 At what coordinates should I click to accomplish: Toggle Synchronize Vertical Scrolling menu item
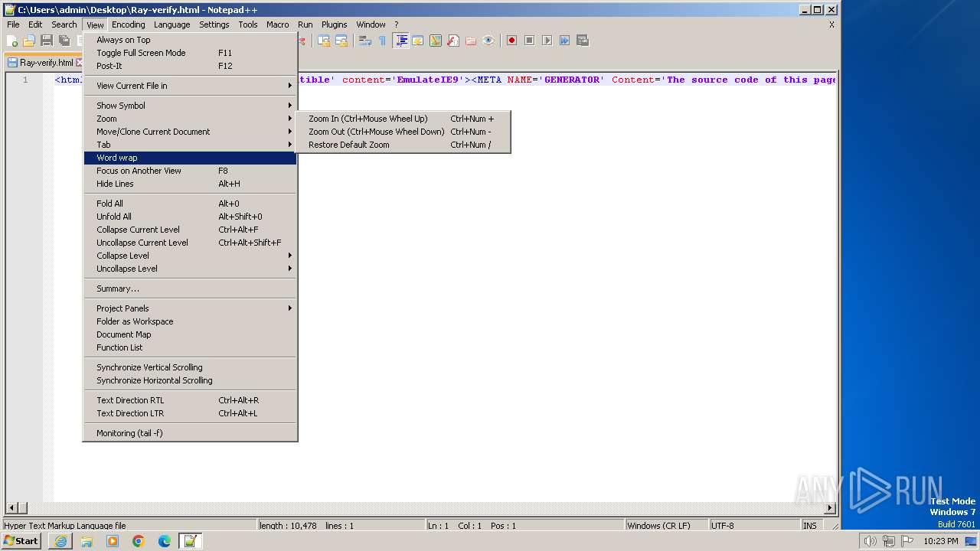(190, 367)
